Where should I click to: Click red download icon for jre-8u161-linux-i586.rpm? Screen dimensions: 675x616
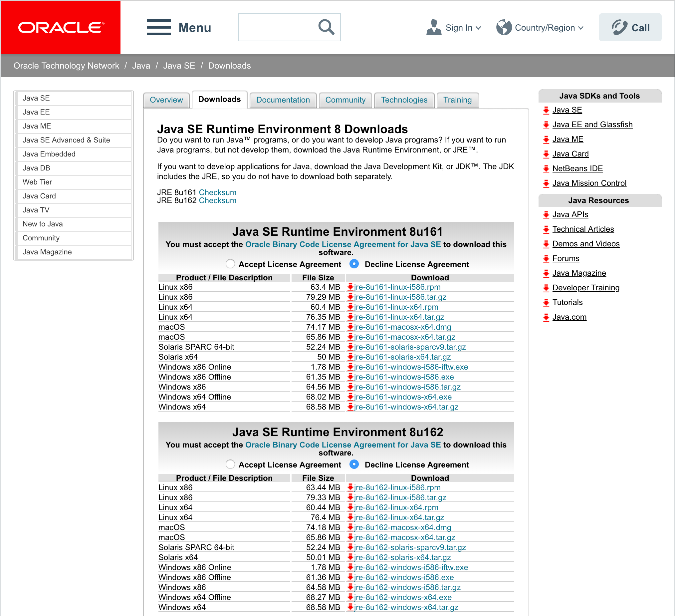pos(350,287)
